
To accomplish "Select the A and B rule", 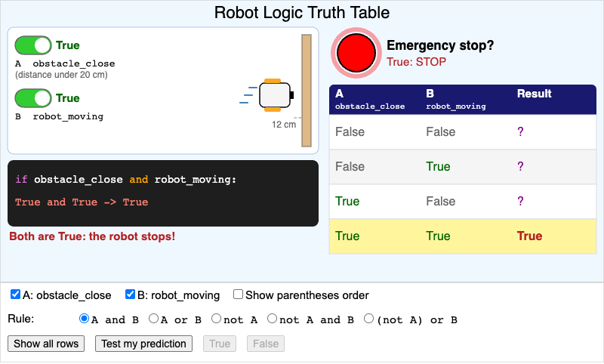I will click(84, 319).
